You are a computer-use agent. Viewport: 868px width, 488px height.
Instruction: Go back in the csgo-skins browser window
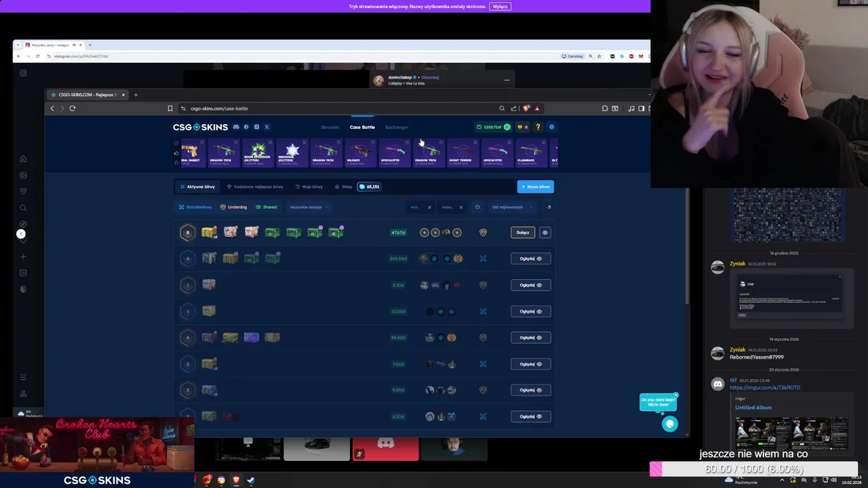52,108
